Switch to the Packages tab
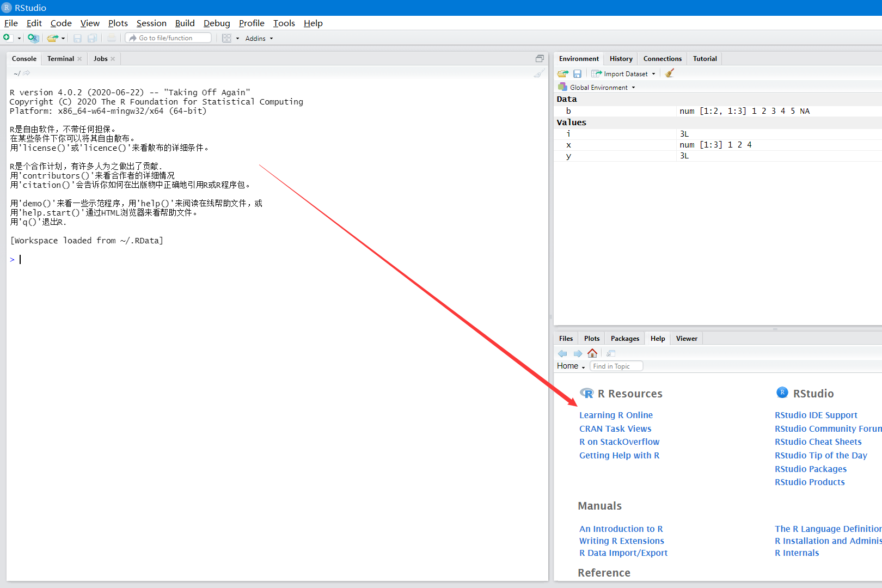 coord(625,339)
